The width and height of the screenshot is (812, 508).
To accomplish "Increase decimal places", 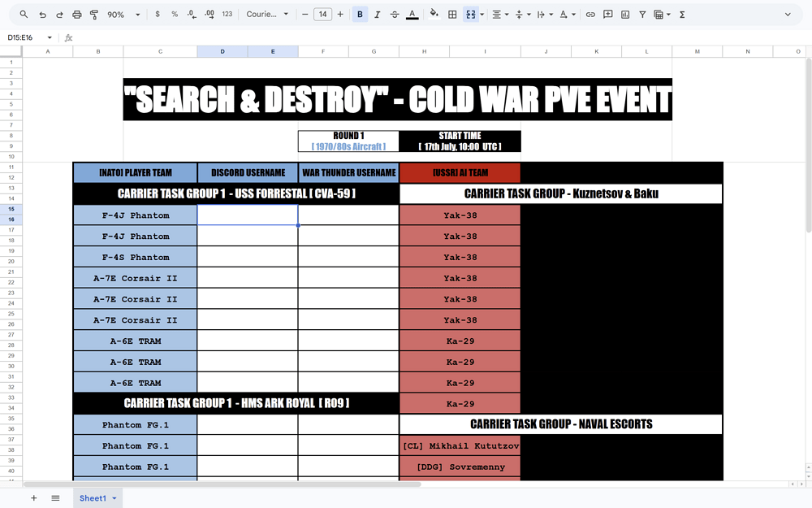I will click(209, 15).
